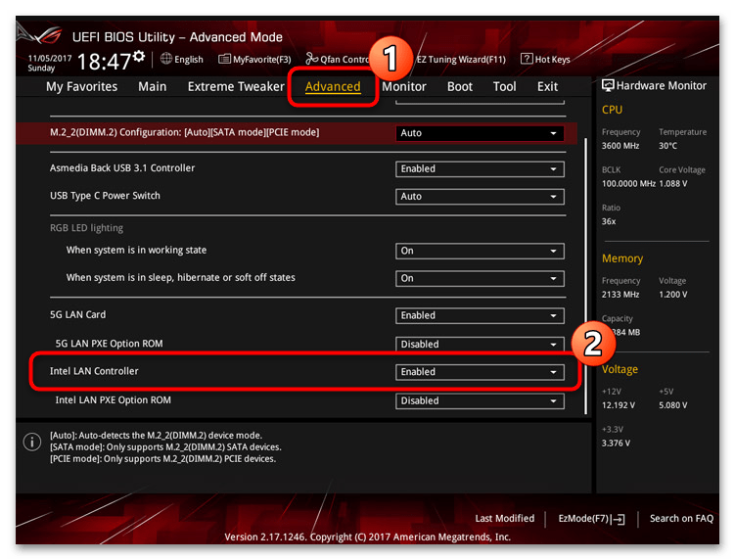Viewport: 735px width, 560px height.
Task: Open USB Type C Power Switch dropdown
Action: [480, 197]
